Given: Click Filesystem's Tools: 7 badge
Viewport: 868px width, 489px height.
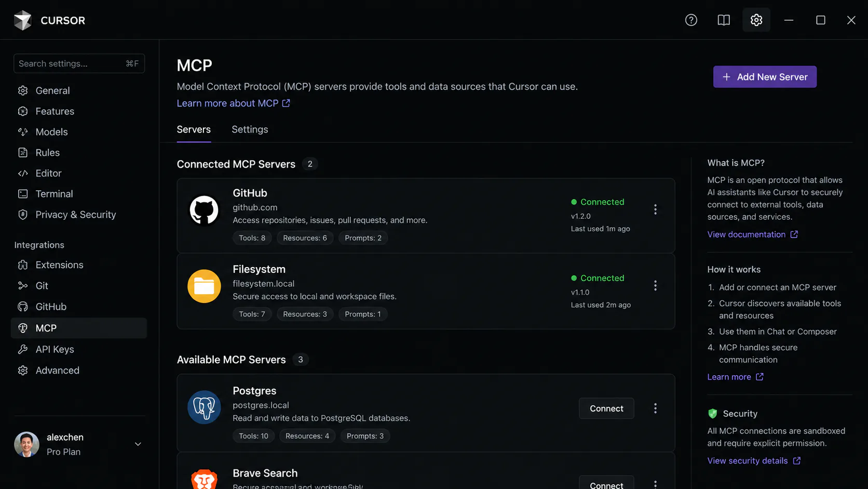Looking at the screenshot, I should click(252, 314).
